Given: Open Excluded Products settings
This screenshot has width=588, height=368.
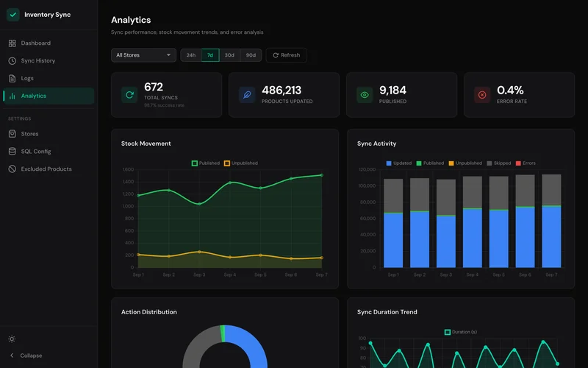Looking at the screenshot, I should pyautogui.click(x=49, y=169).
